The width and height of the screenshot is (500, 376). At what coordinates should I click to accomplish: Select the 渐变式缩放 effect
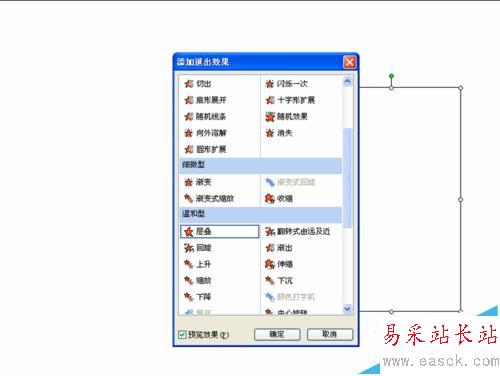point(209,199)
